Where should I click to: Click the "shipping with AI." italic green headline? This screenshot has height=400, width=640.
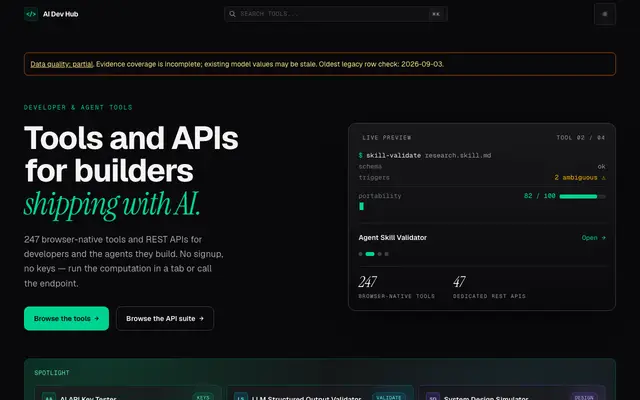pyautogui.click(x=112, y=204)
